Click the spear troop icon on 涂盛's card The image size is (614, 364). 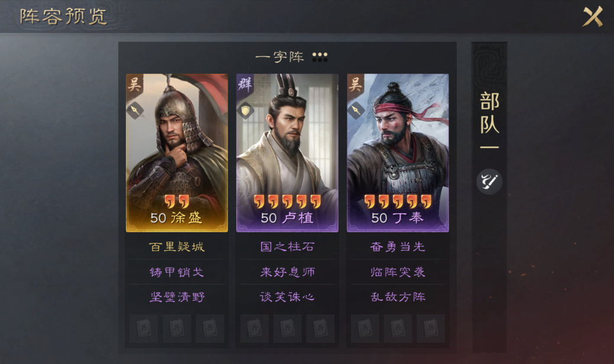click(135, 110)
